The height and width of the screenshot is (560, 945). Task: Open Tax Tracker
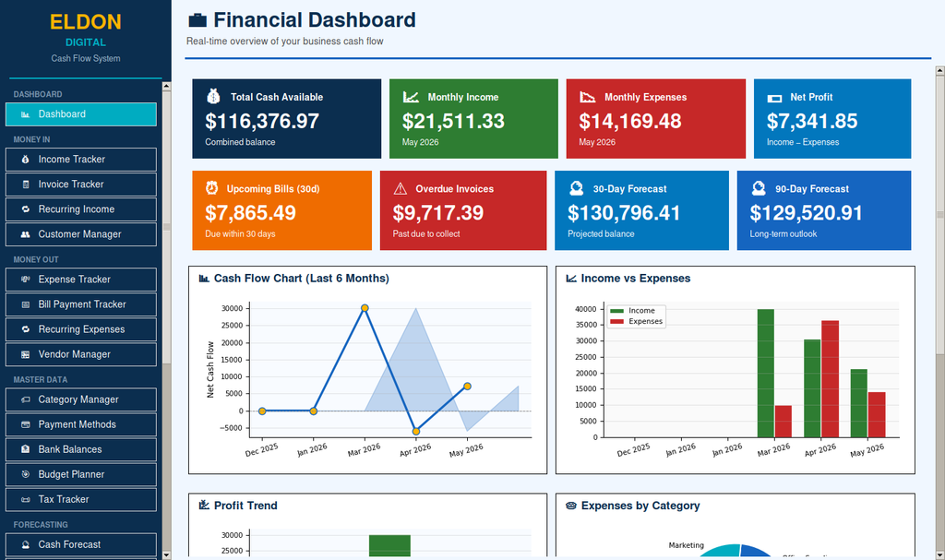click(x=81, y=500)
